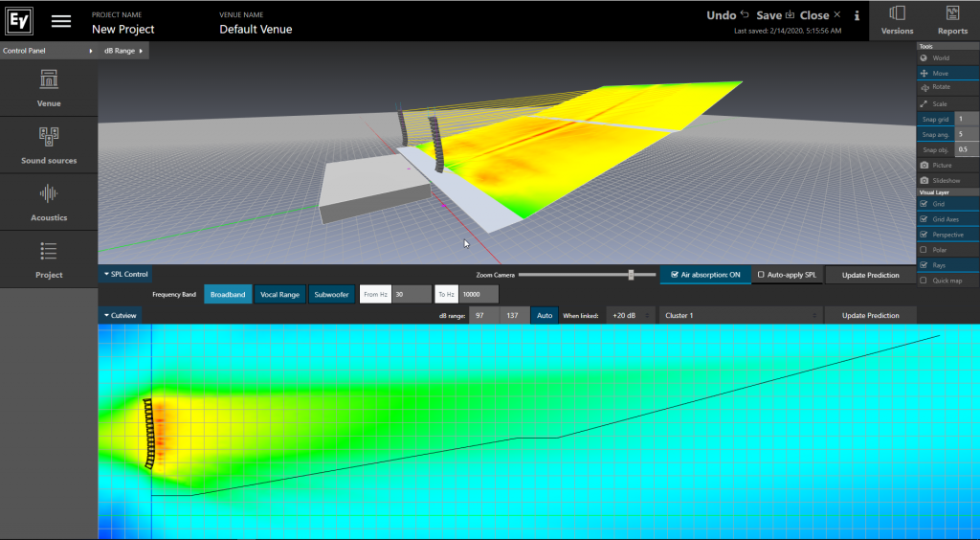980x540 pixels.
Task: Save the project
Action: (775, 15)
